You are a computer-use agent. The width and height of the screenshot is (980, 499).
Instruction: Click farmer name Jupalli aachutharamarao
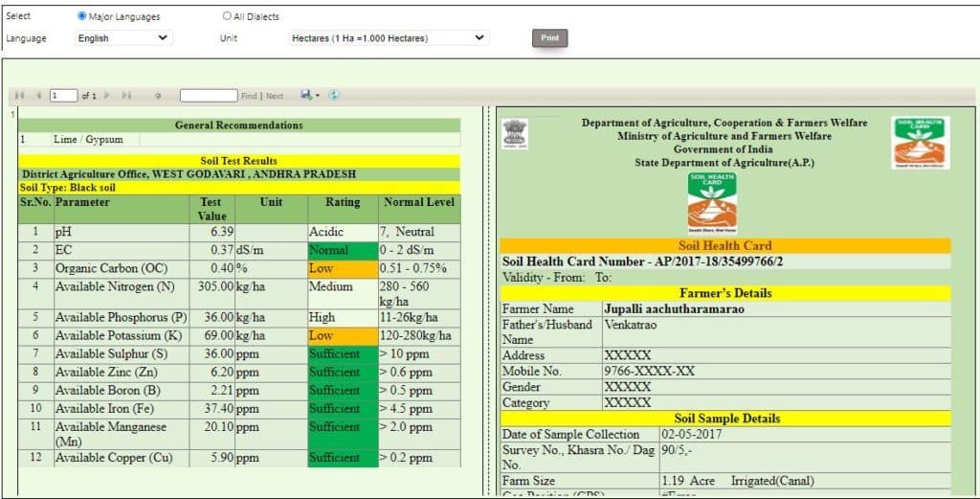point(674,309)
